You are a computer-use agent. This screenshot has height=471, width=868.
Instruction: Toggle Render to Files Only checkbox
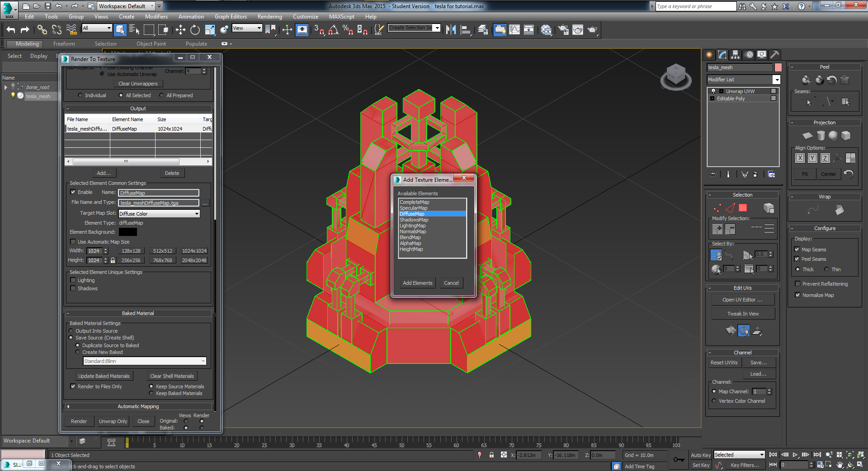coord(73,386)
